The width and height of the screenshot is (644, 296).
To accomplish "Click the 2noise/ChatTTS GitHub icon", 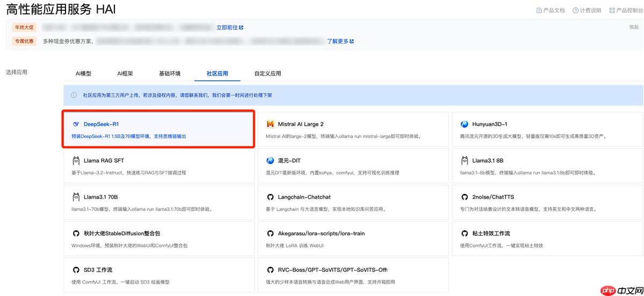I will point(465,197).
